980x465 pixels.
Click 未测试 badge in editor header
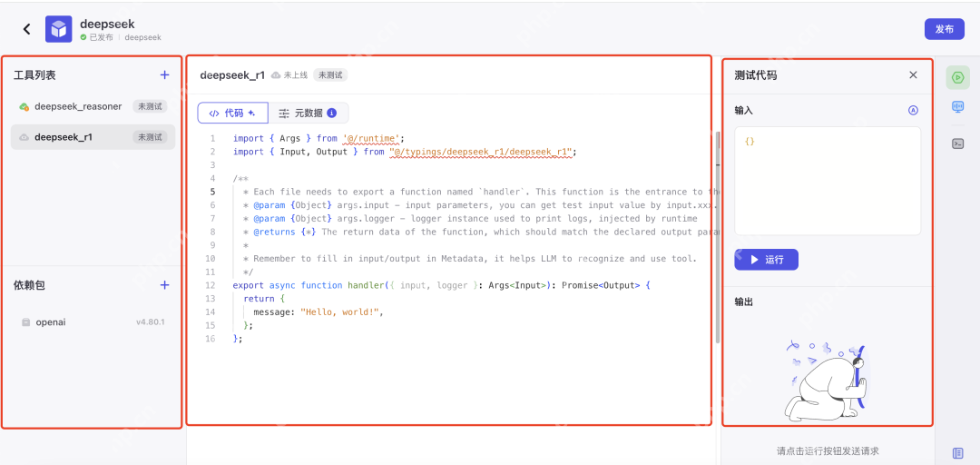click(330, 75)
